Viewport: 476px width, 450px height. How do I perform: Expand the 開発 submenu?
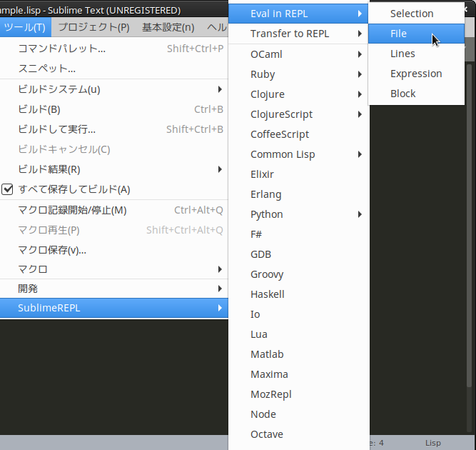coord(114,289)
